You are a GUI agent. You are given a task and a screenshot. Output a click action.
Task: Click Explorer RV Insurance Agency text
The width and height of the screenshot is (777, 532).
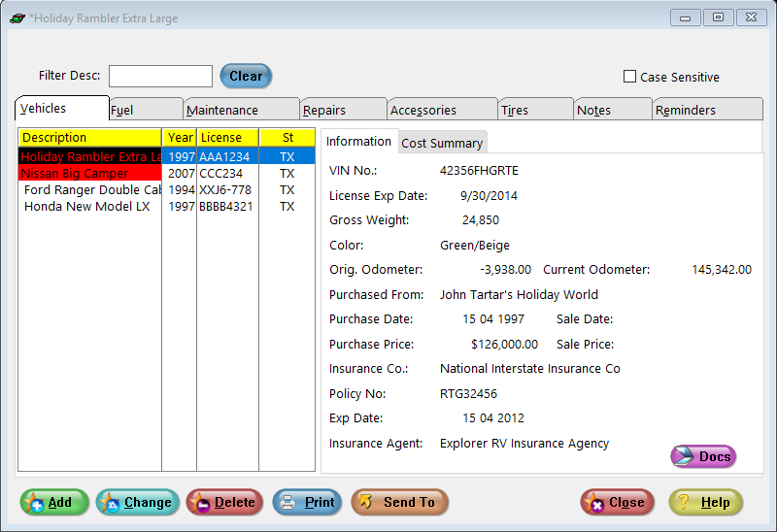(524, 444)
